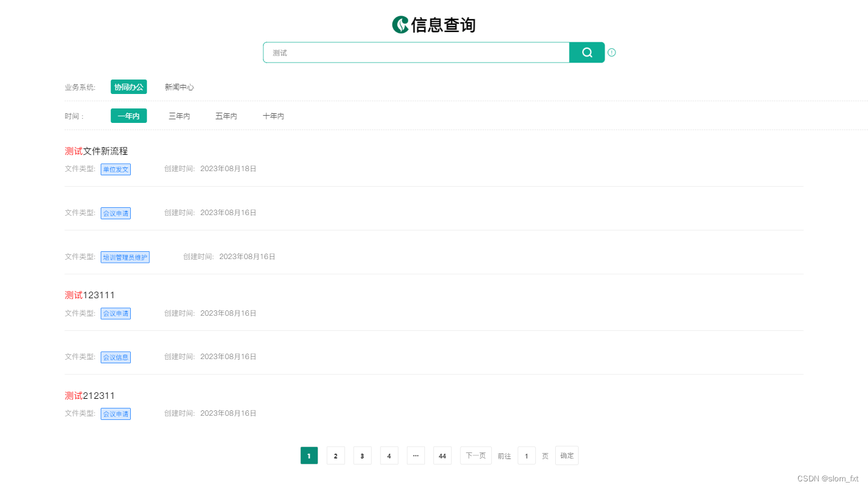Image resolution: width=868 pixels, height=488 pixels.
Task: Go to page 4 in pagination
Action: click(x=389, y=455)
